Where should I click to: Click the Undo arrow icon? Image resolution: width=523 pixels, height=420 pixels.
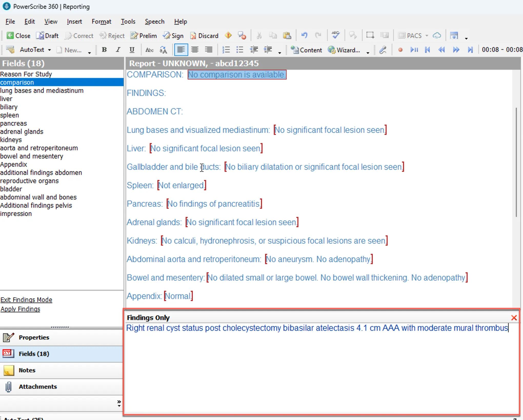(304, 35)
